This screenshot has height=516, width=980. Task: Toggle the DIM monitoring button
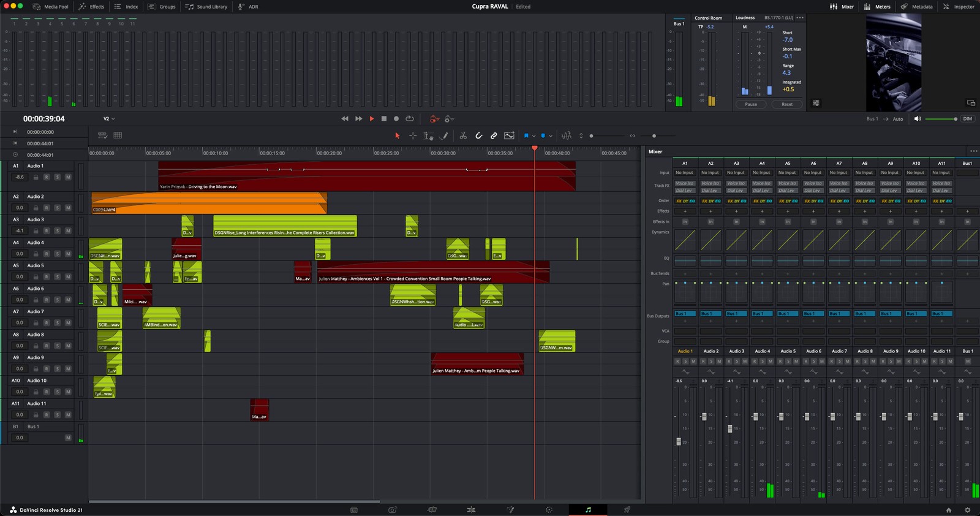tap(968, 119)
